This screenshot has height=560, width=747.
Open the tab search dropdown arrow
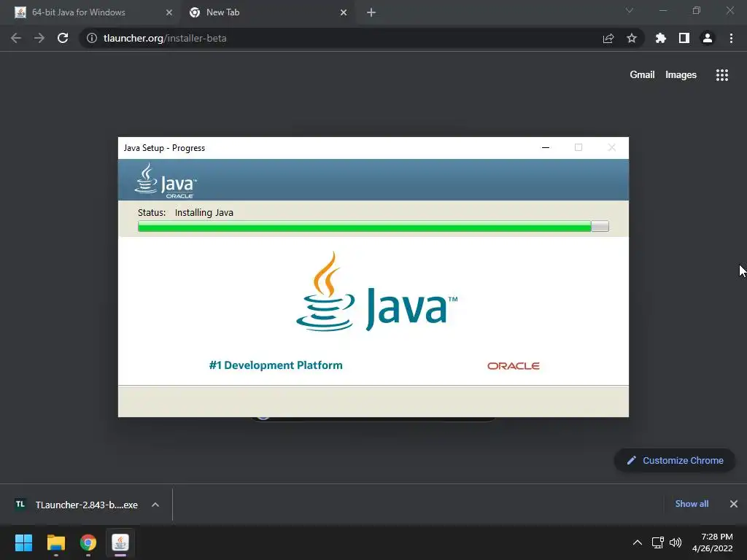630,10
